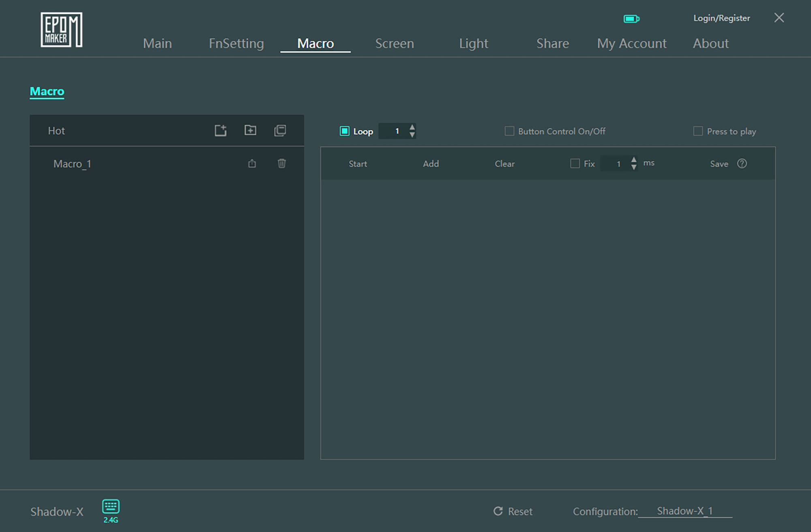Enable Button Control On/Off checkbox
Viewport: 811px width, 532px height.
coord(509,131)
